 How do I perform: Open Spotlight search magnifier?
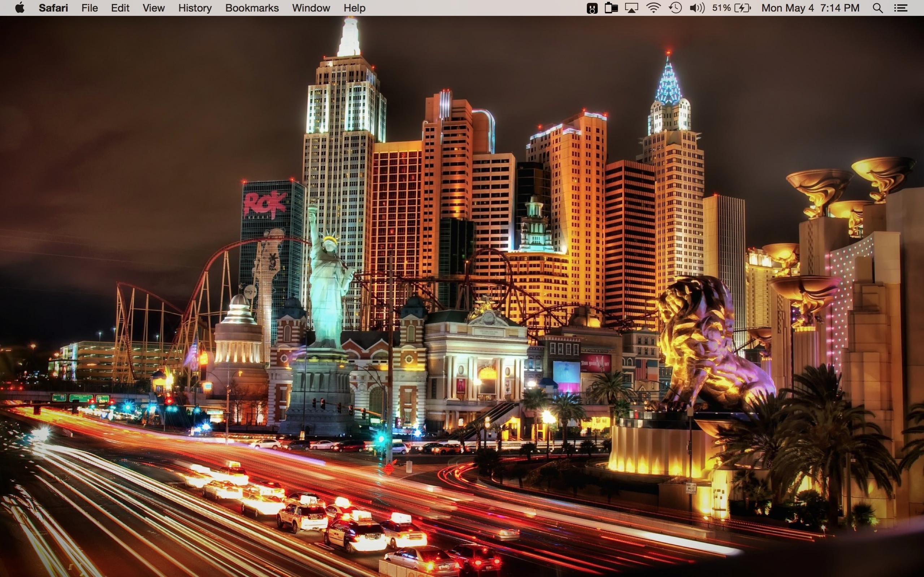878,8
